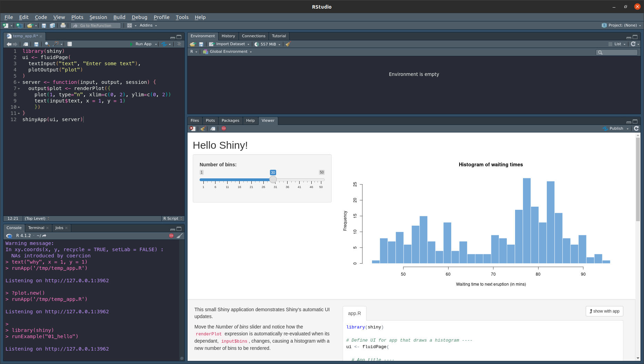
Task: Collapse the code fold at line 6
Action: [19, 82]
